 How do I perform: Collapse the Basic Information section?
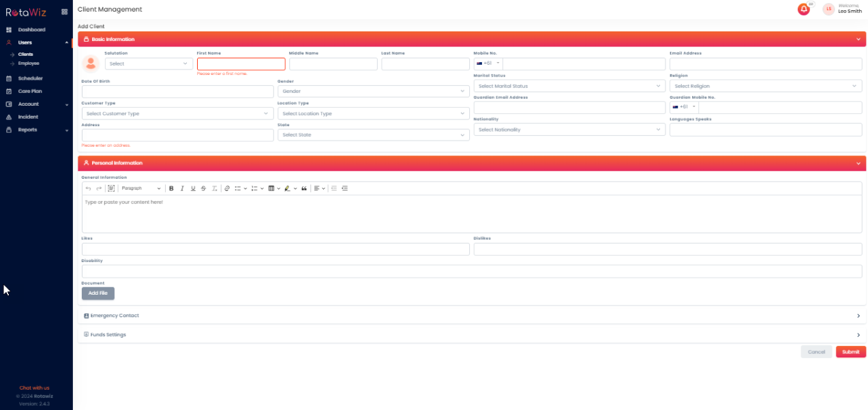point(858,40)
